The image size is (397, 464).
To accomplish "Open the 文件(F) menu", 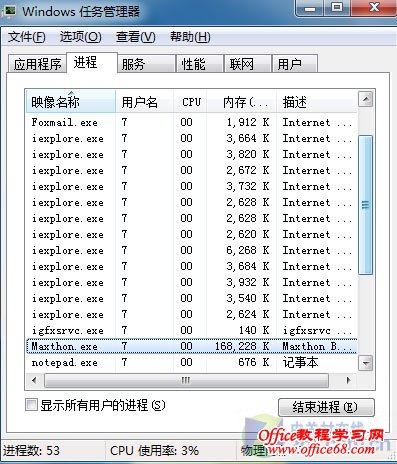I will tap(26, 37).
